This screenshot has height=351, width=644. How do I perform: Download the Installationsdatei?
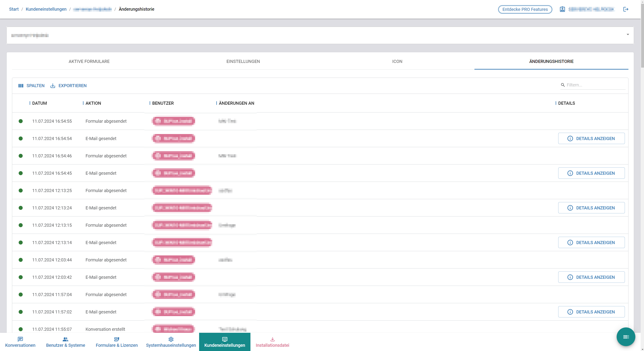(x=272, y=342)
